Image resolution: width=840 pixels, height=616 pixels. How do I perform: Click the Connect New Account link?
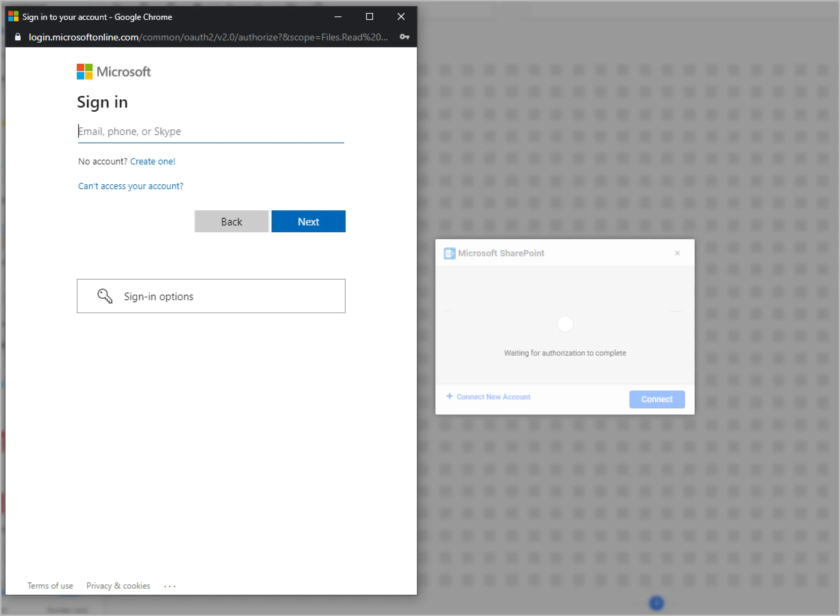click(493, 397)
